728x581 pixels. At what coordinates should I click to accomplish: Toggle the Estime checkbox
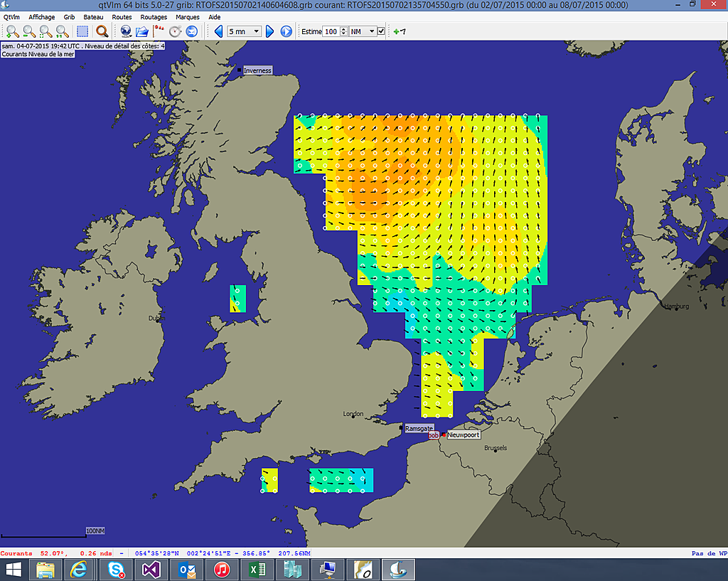click(381, 31)
